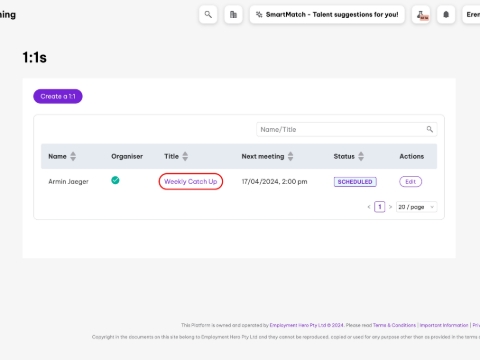
Task: Open SmartMatch talent suggestions button
Action: [x=327, y=15]
